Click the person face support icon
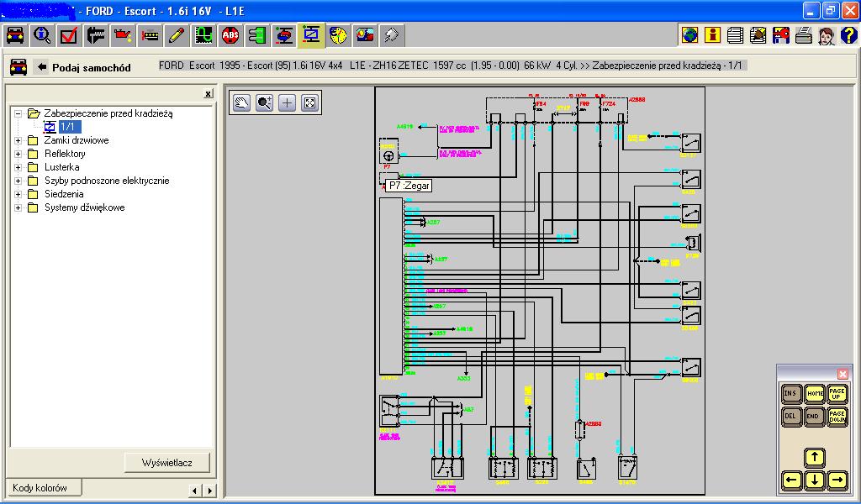The width and height of the screenshot is (861, 504). coord(827,35)
